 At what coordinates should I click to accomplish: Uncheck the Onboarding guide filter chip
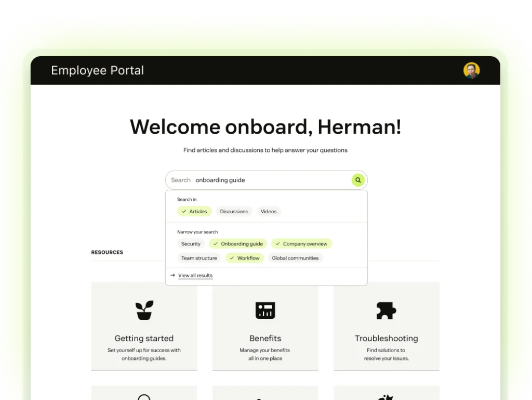click(238, 244)
